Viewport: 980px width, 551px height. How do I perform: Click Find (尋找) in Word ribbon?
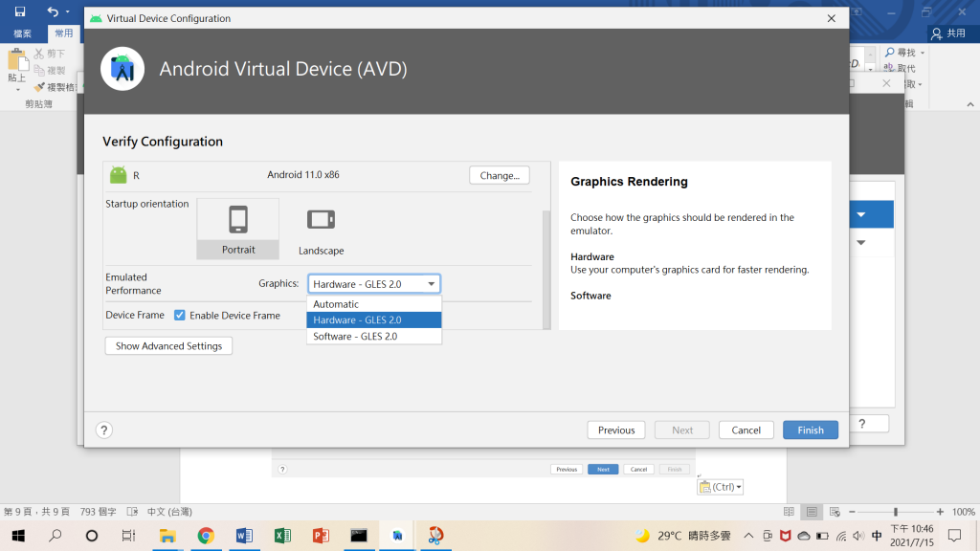901,53
